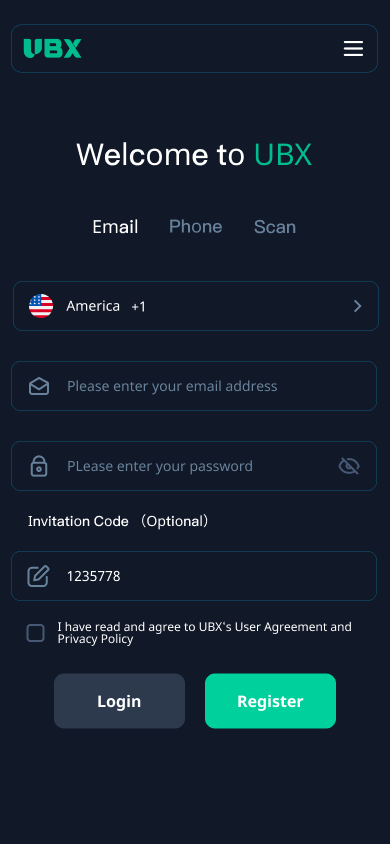Click the UBX logo
The width and height of the screenshot is (390, 844).
point(52,48)
